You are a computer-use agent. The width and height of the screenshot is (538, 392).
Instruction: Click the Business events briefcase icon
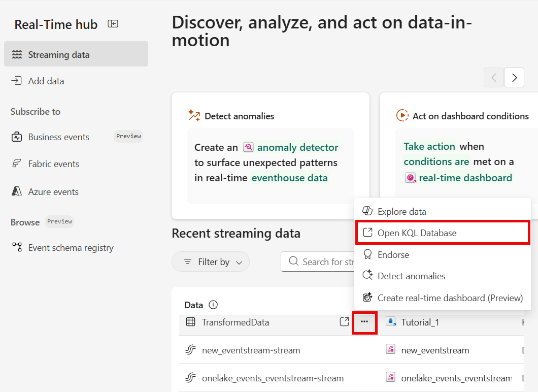16,137
